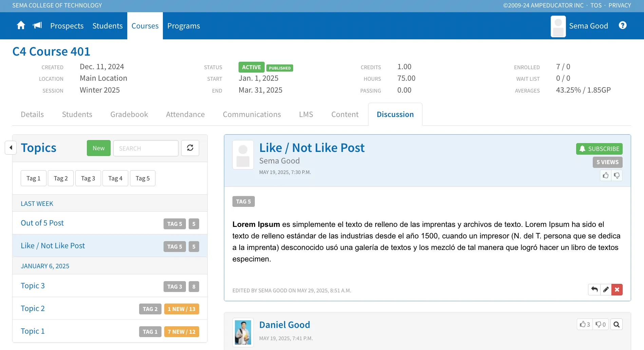Image resolution: width=644 pixels, height=350 pixels.
Task: Filter topics by Tag 2
Action: click(x=61, y=178)
